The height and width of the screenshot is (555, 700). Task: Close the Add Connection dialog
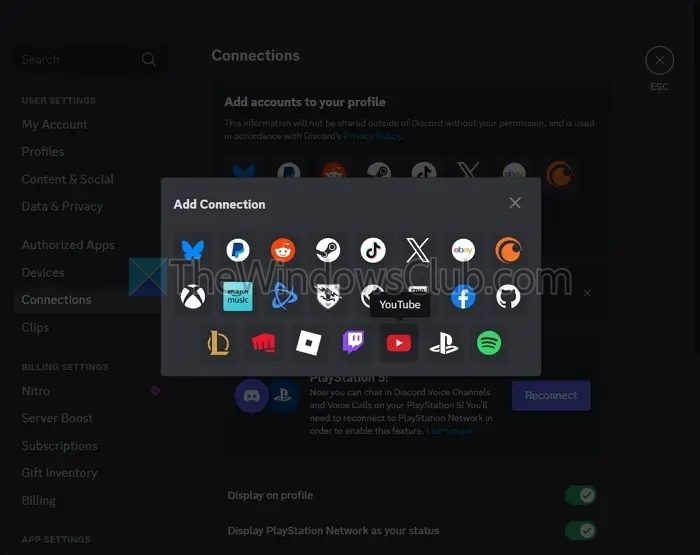click(515, 203)
